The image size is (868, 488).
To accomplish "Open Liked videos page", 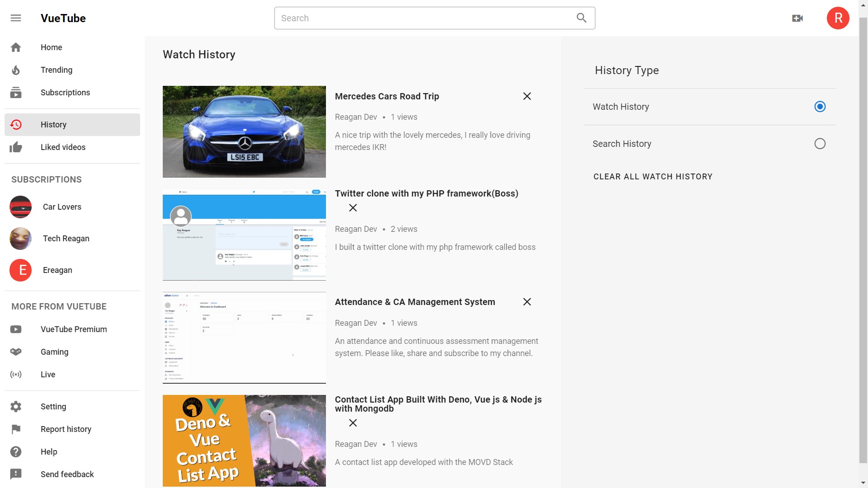I will (x=63, y=147).
